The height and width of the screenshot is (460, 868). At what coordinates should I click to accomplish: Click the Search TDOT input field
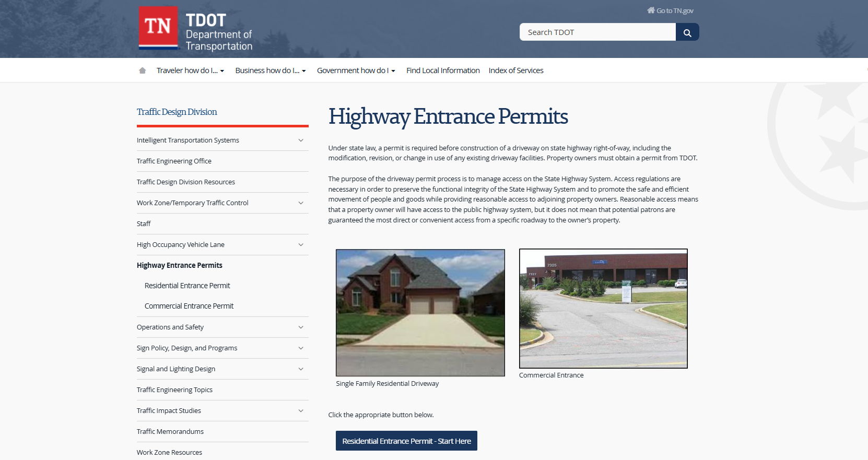597,32
